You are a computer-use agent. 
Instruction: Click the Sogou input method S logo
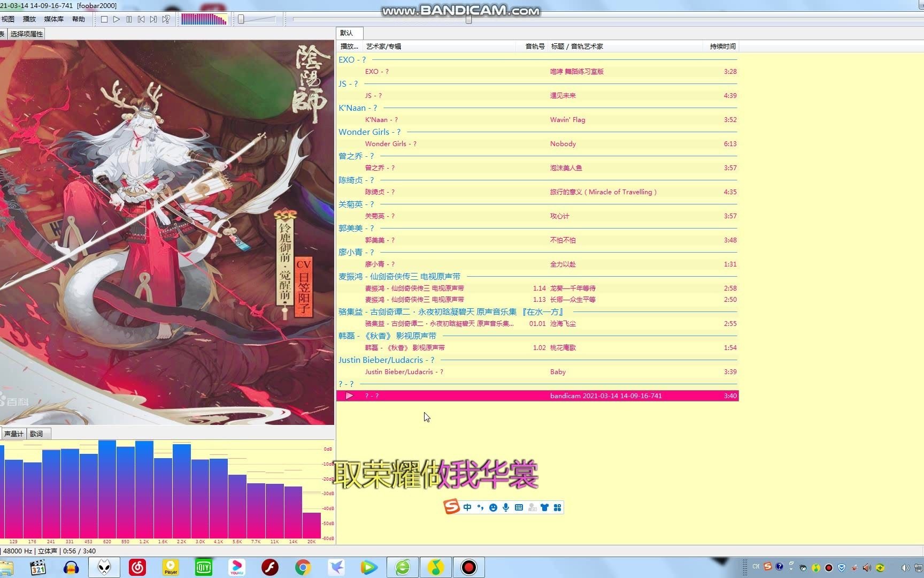click(452, 506)
